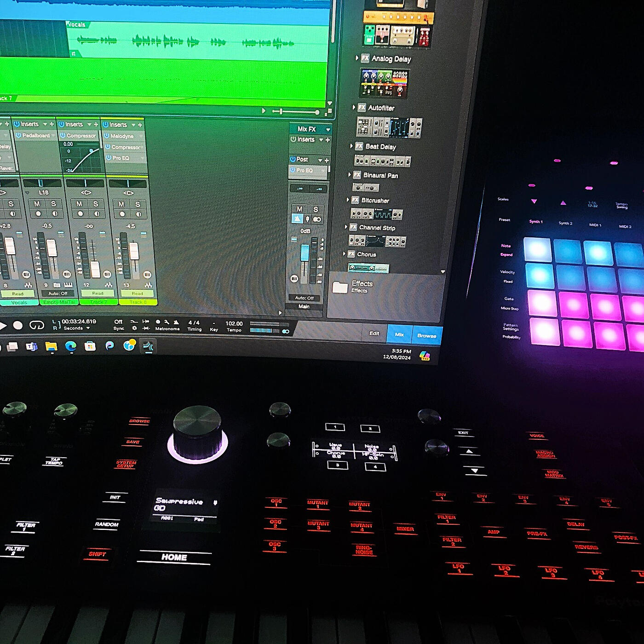Expand Channel Strip presets triangle
Screen dimensions: 644x644
click(x=346, y=227)
